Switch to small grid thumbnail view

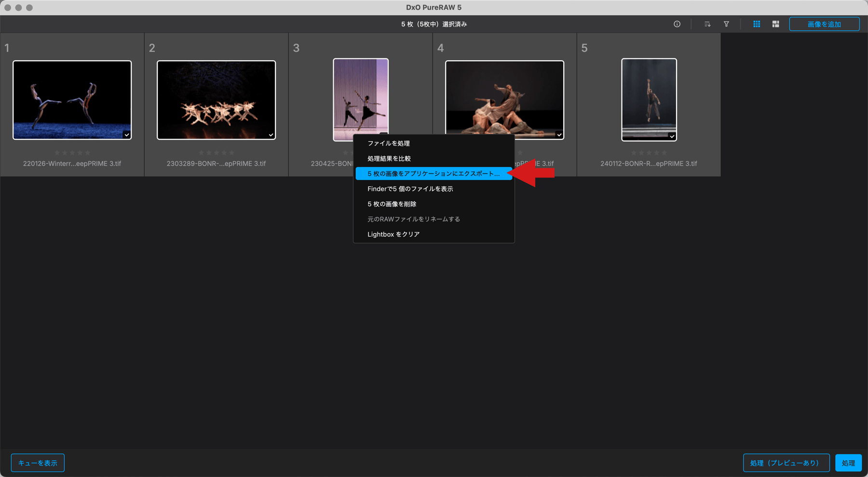point(757,24)
